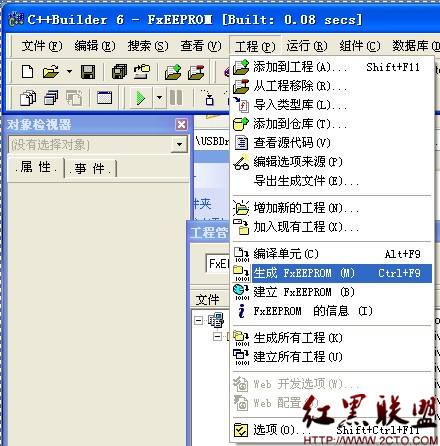Click the Open folder toolbar icon
Viewport: 440px width, 446px height.
(x=51, y=72)
